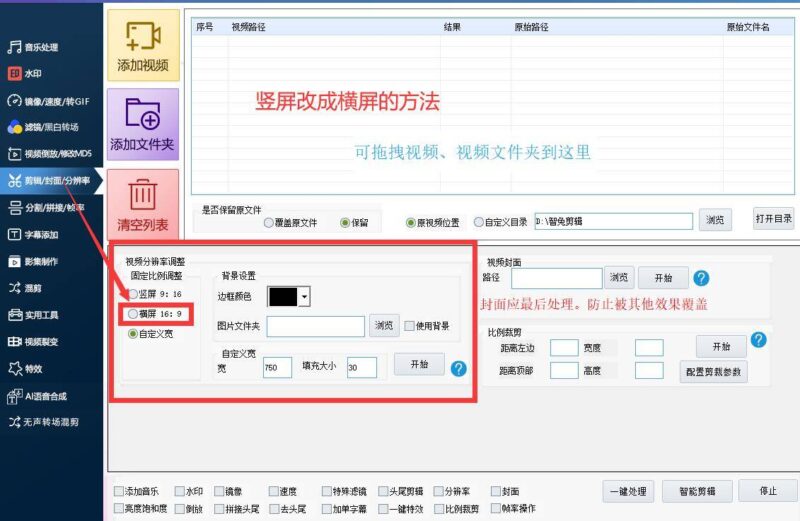Start resolution adjustment with 开始
Image resolution: width=800 pixels, height=521 pixels.
419,364
